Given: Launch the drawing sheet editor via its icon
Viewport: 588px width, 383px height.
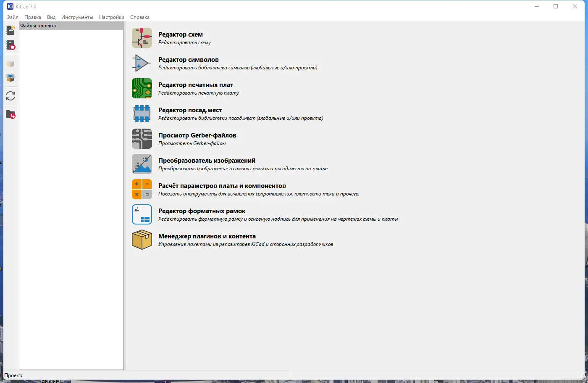Looking at the screenshot, I should tap(142, 214).
